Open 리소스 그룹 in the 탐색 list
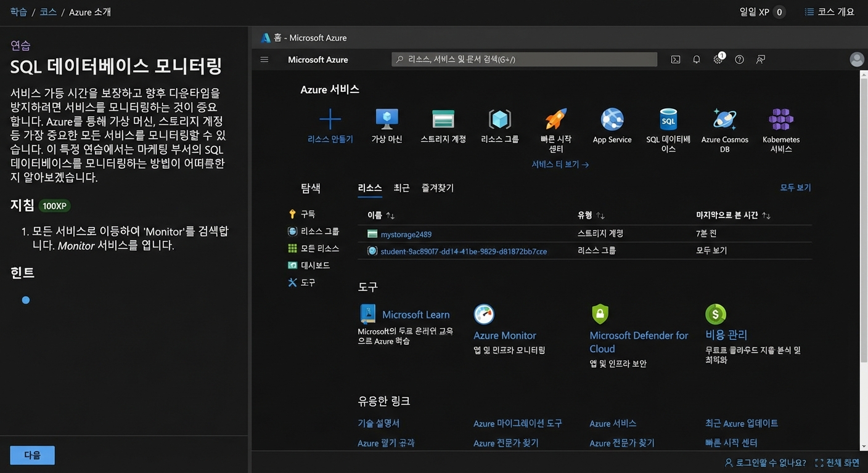The width and height of the screenshot is (868, 473). (x=313, y=232)
